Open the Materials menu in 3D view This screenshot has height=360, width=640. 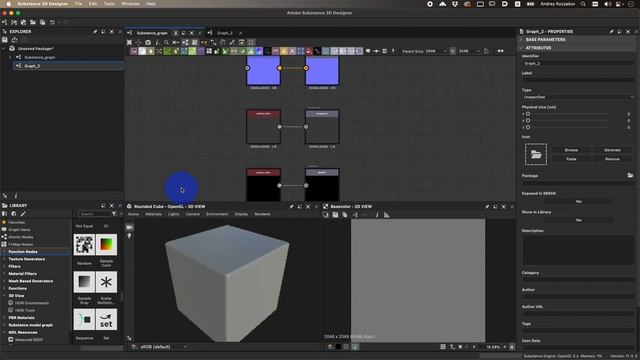[x=153, y=214]
